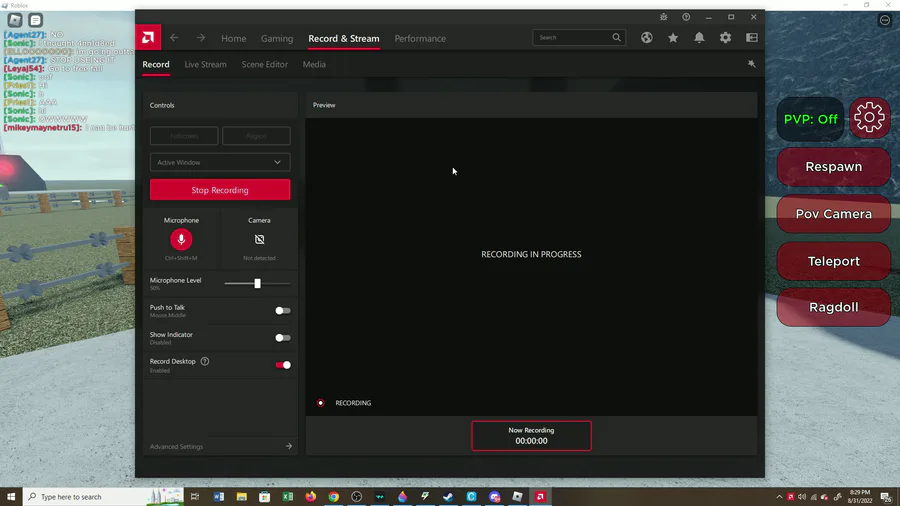Click the Fullscreen capture button

tap(184, 136)
